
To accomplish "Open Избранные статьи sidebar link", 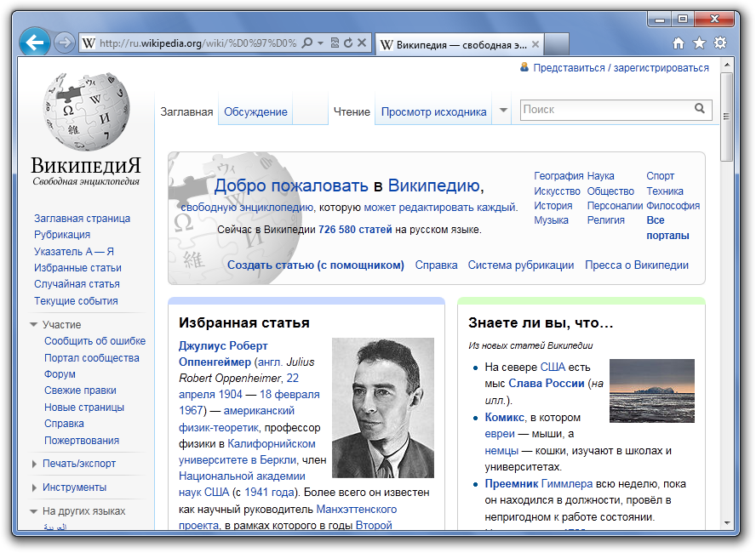I will click(x=77, y=268).
